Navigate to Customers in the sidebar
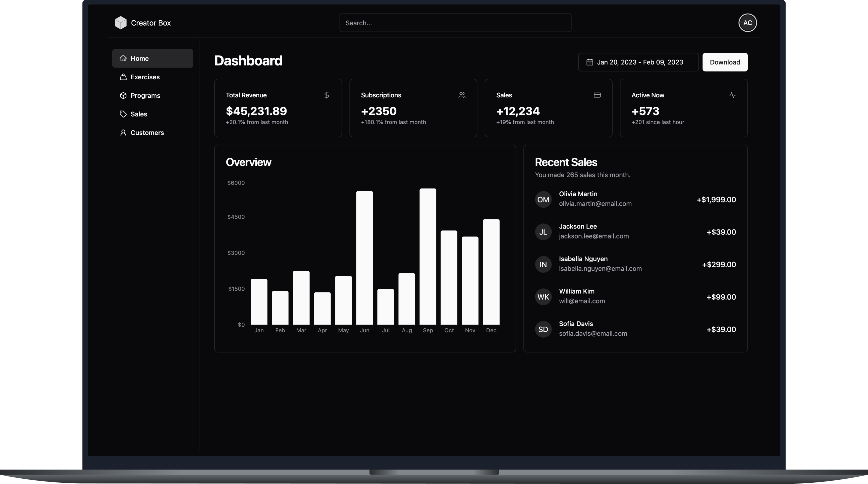The height and width of the screenshot is (484, 868). tap(153, 132)
